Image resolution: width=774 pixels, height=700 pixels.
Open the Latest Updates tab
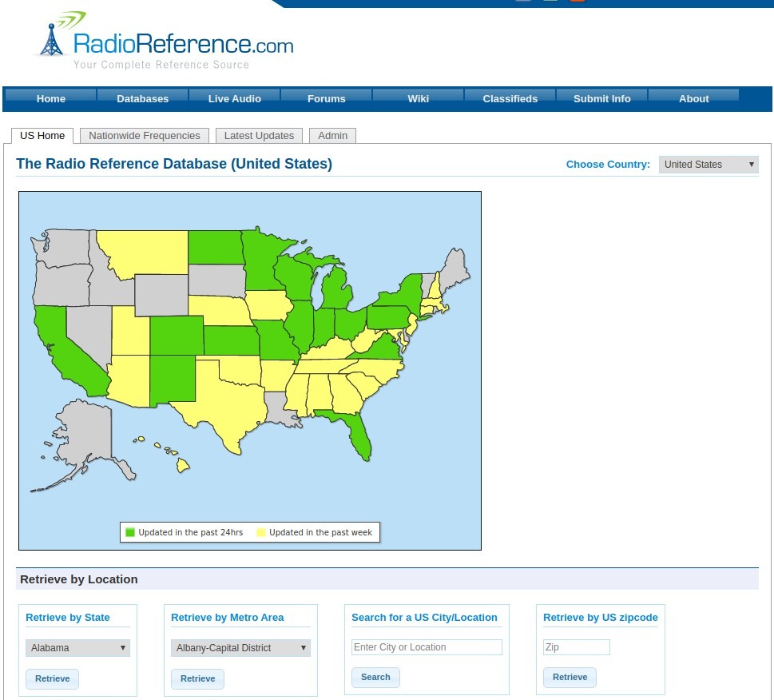pos(259,135)
